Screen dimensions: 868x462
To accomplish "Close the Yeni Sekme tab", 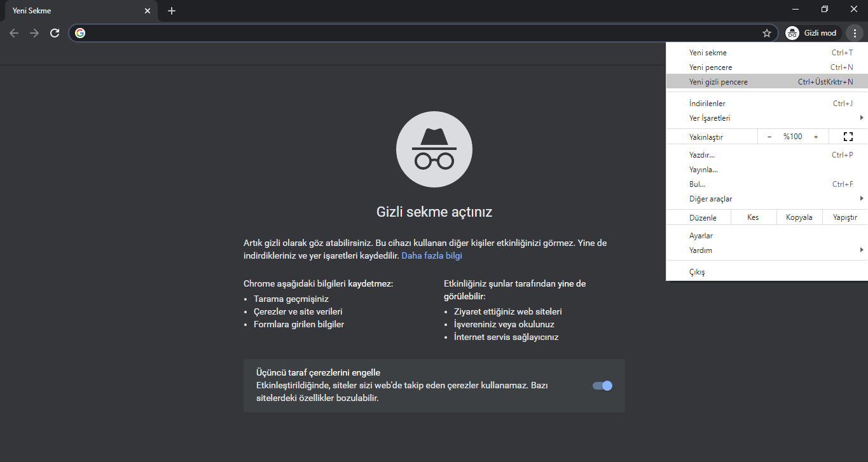I will point(148,11).
